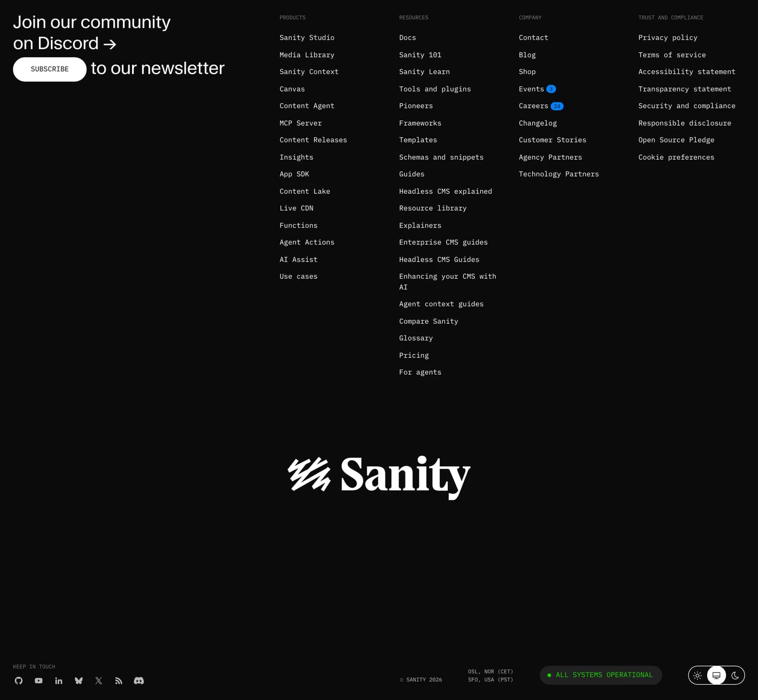Click the Sanity logo in the footer

coord(379,476)
